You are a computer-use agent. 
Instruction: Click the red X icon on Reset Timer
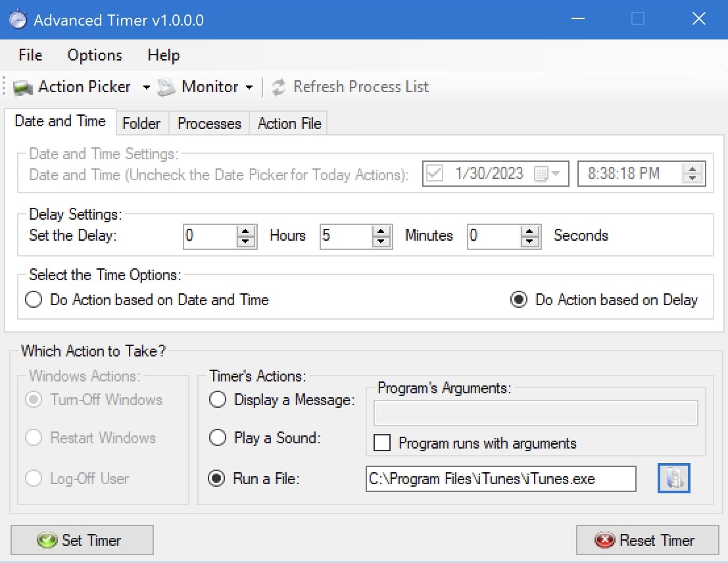(604, 540)
